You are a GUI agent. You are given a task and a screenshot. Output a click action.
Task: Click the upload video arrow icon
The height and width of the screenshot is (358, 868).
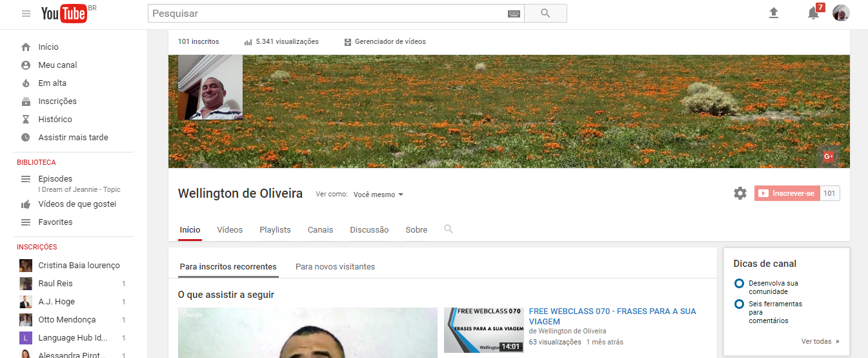[774, 13]
